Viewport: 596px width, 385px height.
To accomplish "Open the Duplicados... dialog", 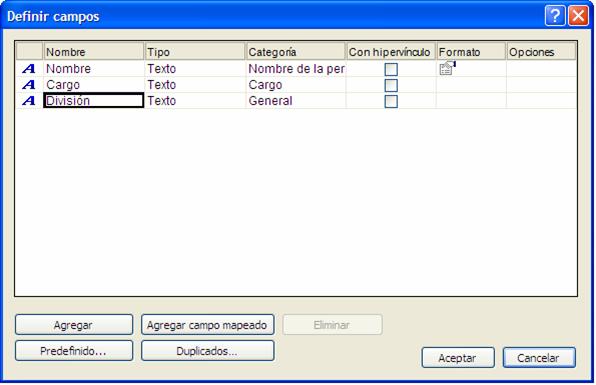I will [208, 351].
